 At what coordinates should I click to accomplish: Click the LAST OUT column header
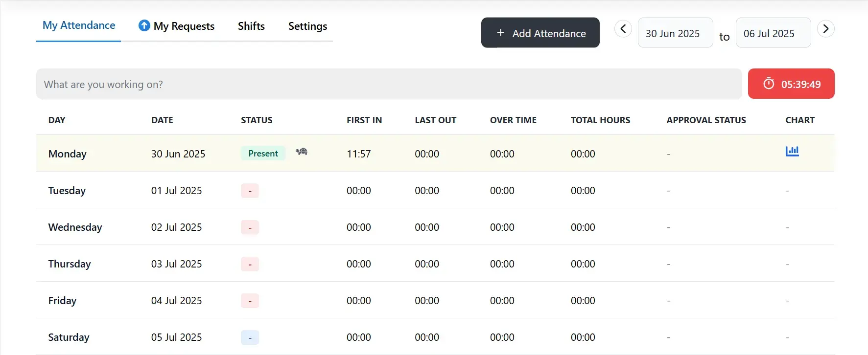tap(436, 120)
